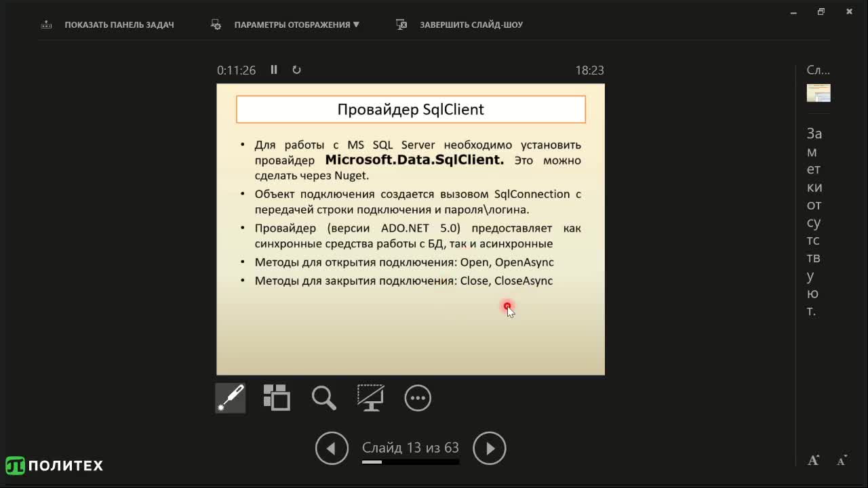
Task: Open Show Taskbar text button
Action: [119, 24]
